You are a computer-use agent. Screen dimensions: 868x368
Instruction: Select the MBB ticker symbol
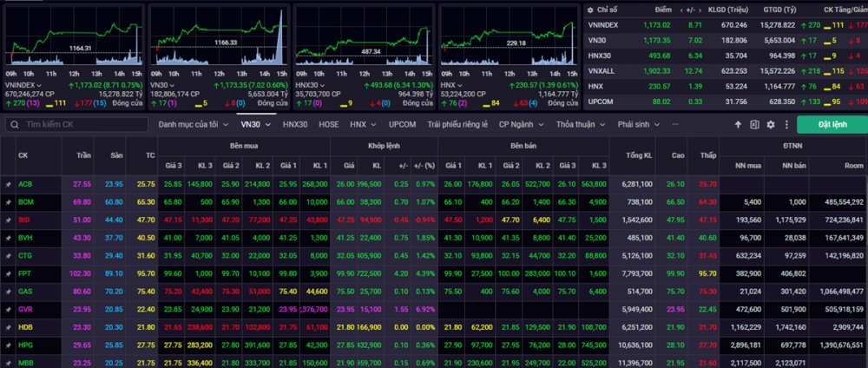pos(25,363)
